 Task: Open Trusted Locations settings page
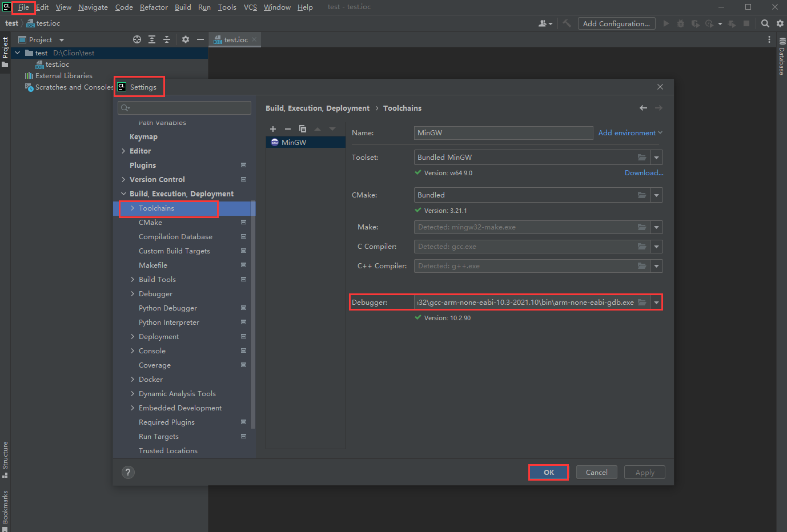click(x=168, y=450)
